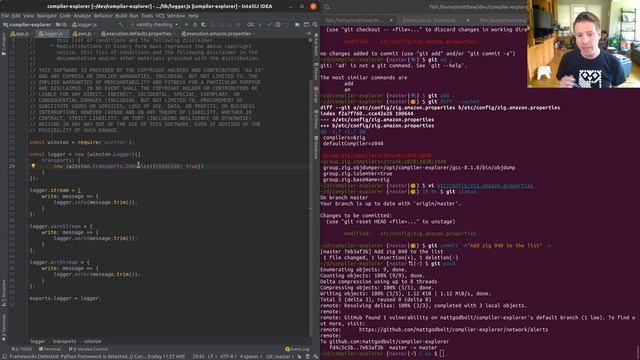The height and width of the screenshot is (360, 640).
Task: Open the execution.defaults.properties editor tab
Action: [x=137, y=34]
